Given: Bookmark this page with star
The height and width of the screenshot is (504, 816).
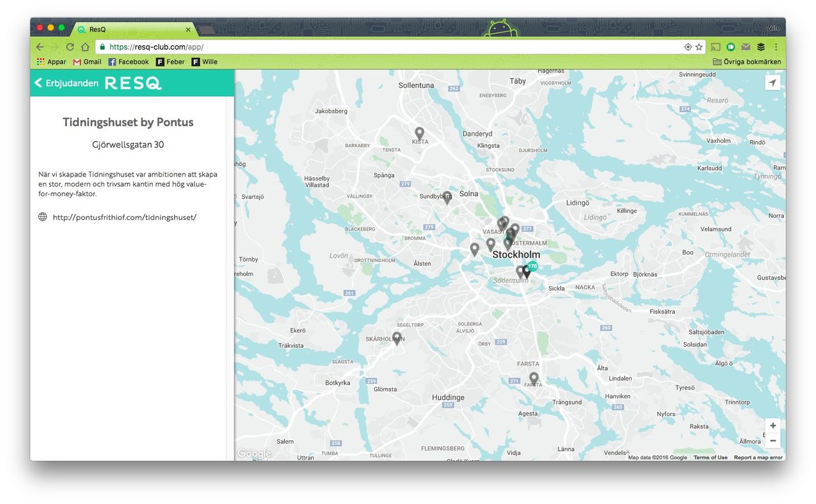Looking at the screenshot, I should [x=699, y=47].
